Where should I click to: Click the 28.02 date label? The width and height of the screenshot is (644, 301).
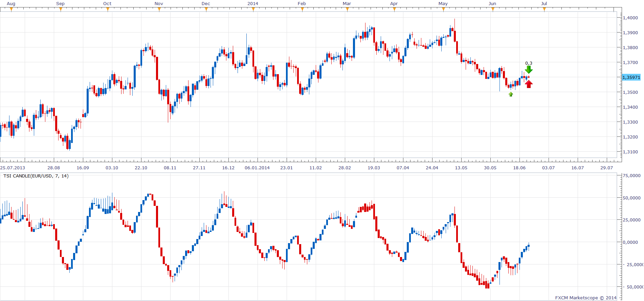click(x=345, y=168)
